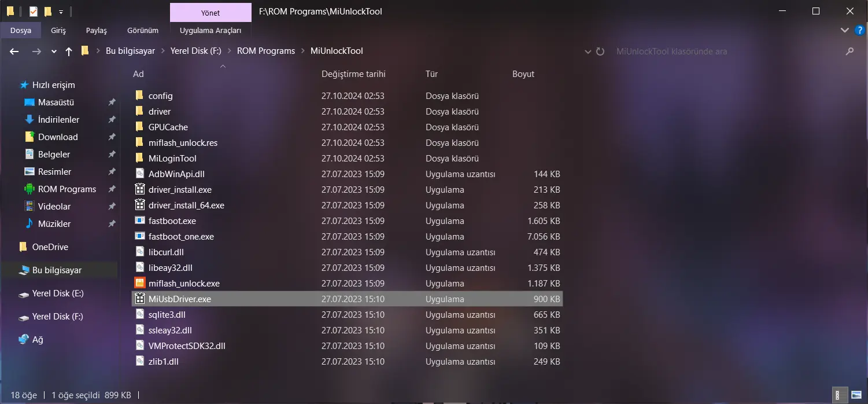Viewport: 868px width, 404px height.
Task: Select Hızlı erişim in navigation pane
Action: click(53, 85)
